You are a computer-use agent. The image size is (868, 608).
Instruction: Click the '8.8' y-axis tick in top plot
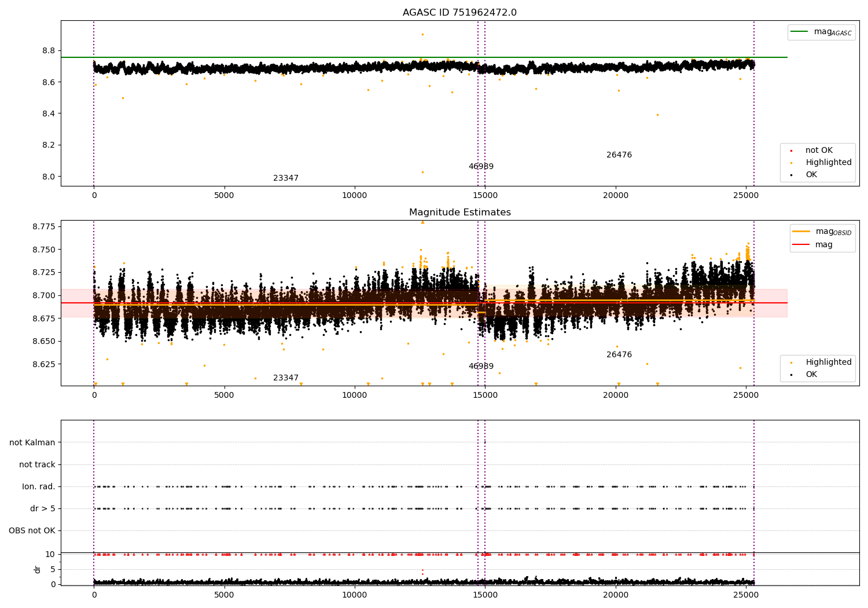point(49,51)
